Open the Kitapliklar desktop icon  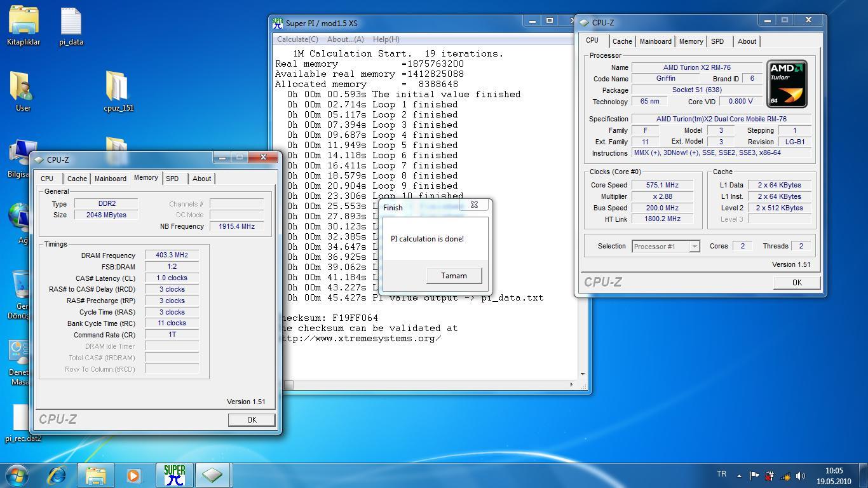(x=24, y=25)
